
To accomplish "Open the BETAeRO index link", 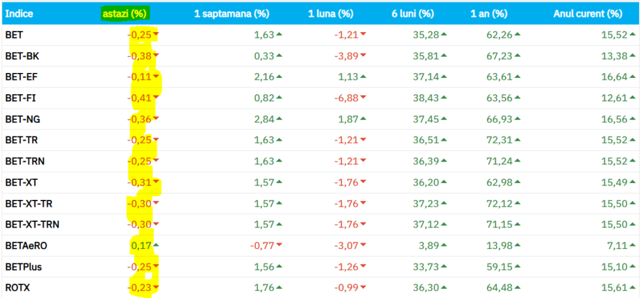I will tap(26, 245).
